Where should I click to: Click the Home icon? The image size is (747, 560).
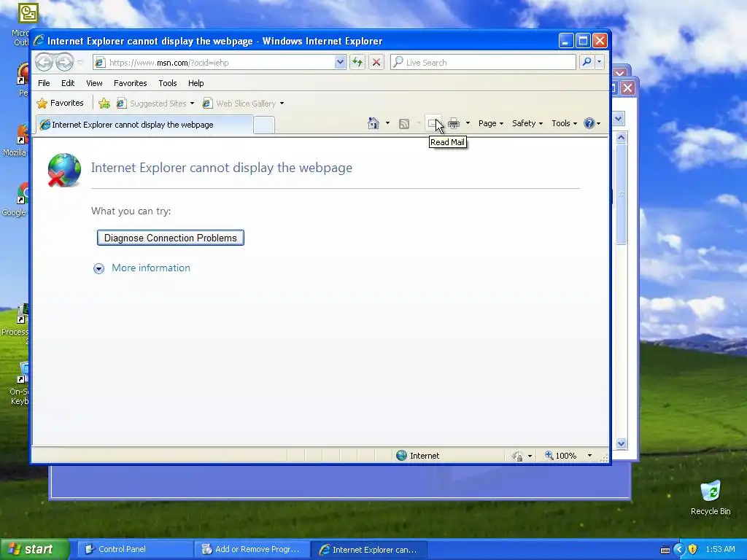click(373, 123)
